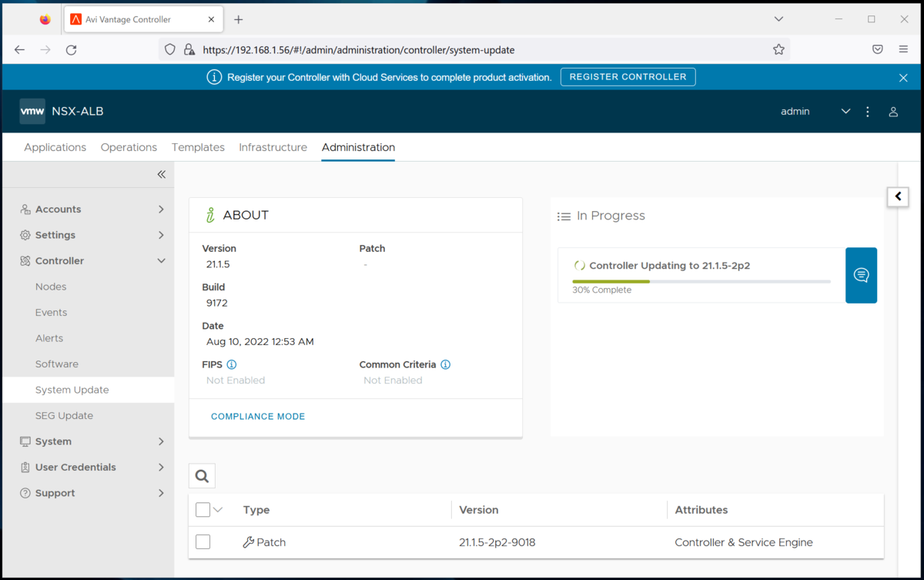This screenshot has width=924, height=580.
Task: Click the VMware logo in header
Action: click(32, 112)
